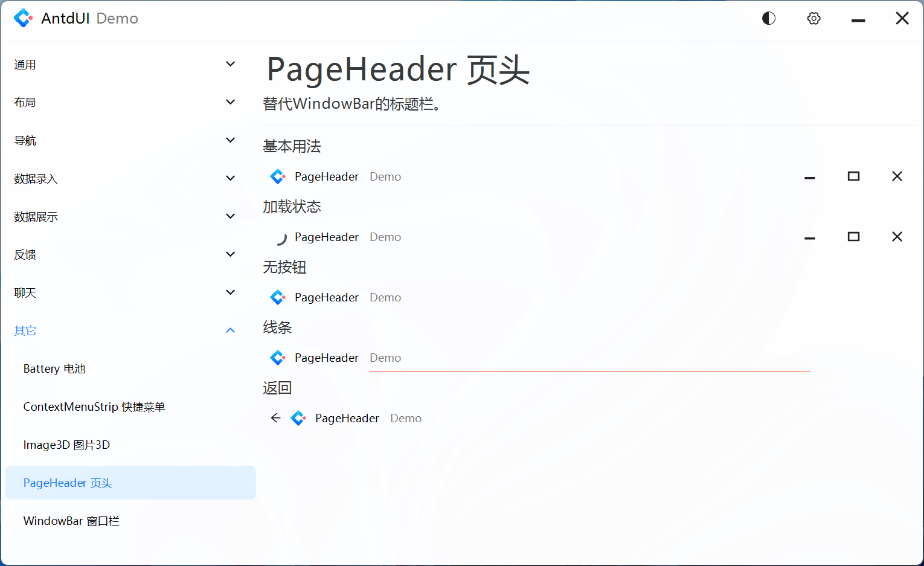
Task: Click the logo icon in 返回 demo header
Action: point(298,417)
